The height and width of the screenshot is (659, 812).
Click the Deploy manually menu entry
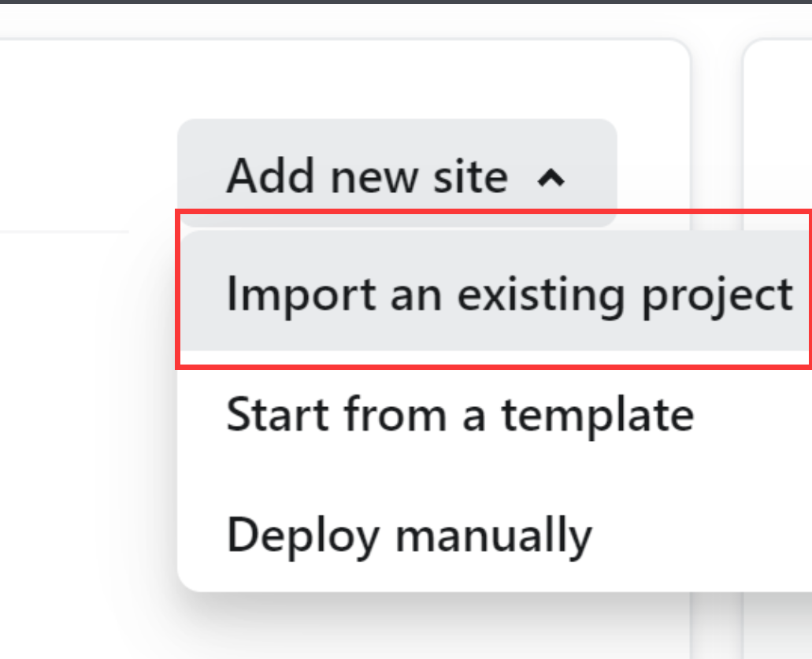pyautogui.click(x=495, y=535)
